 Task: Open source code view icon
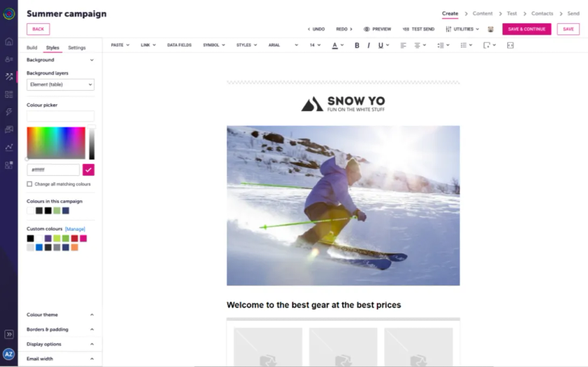[511, 46]
